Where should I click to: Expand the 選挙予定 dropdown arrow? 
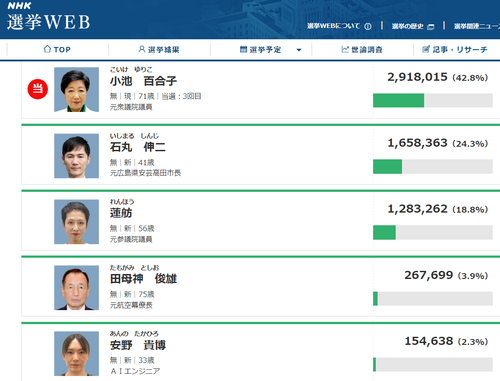point(299,50)
